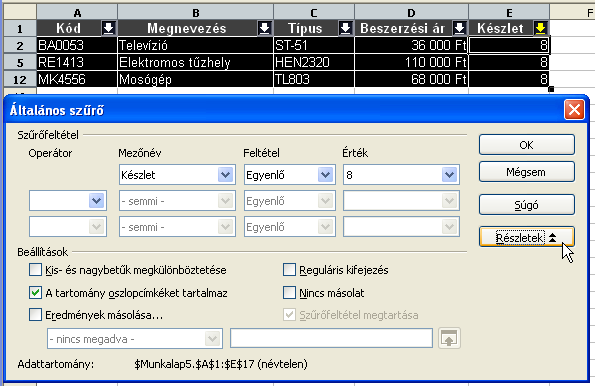Select column B header
Screen dimensions: 595x386
(196, 13)
